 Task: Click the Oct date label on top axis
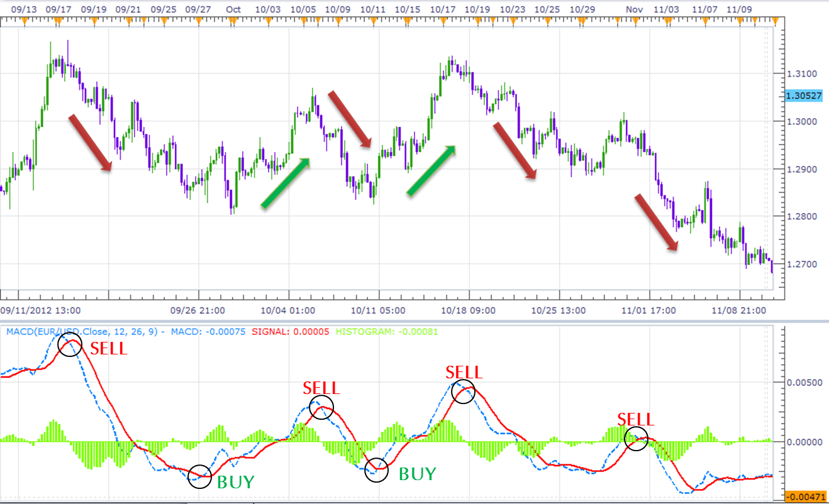pos(233,9)
